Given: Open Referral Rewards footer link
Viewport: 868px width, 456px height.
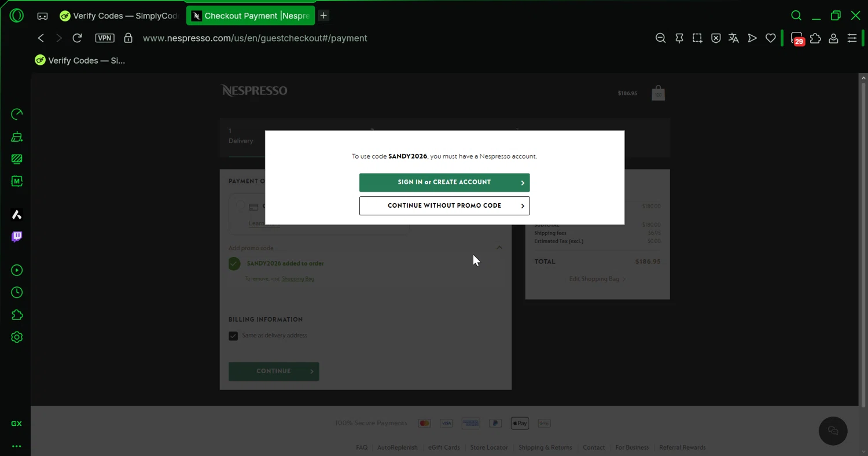Looking at the screenshot, I should click(x=682, y=447).
